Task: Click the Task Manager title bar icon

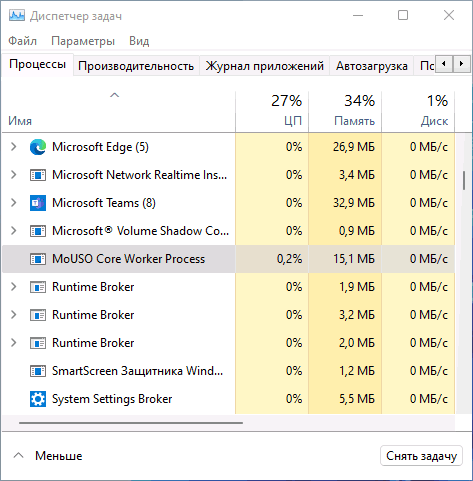Action: point(17,15)
